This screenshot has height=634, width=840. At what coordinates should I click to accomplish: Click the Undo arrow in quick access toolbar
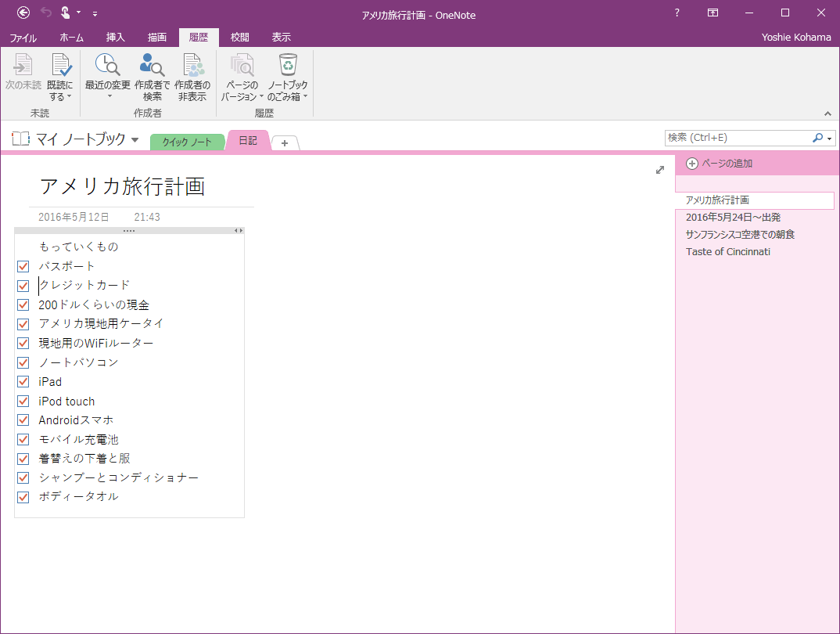pyautogui.click(x=46, y=13)
